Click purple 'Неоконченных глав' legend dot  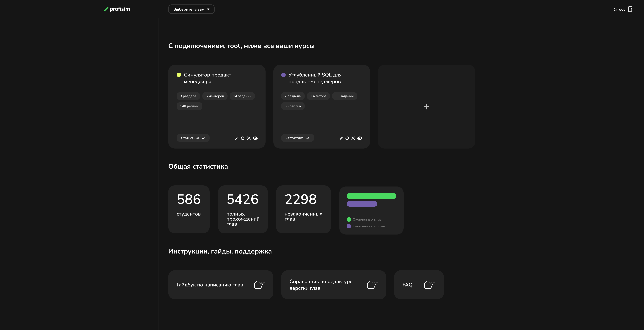349,226
